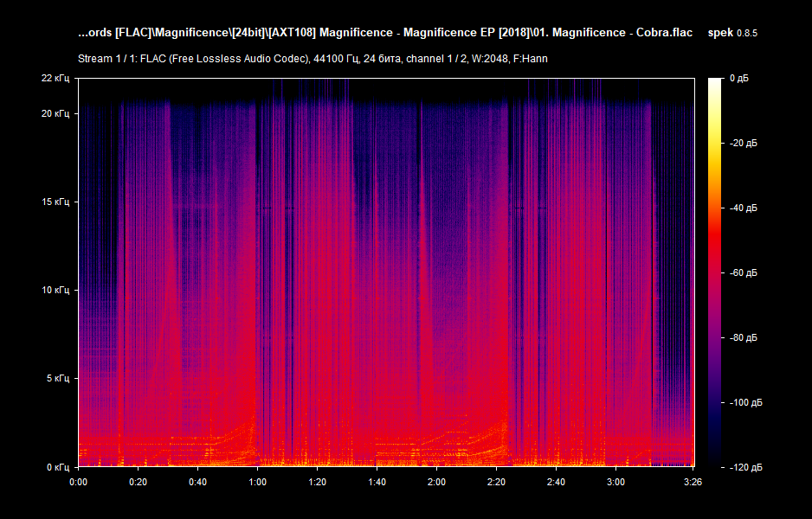Click the 3:26 end time label
Image resolution: width=812 pixels, height=519 pixels.
coord(693,483)
